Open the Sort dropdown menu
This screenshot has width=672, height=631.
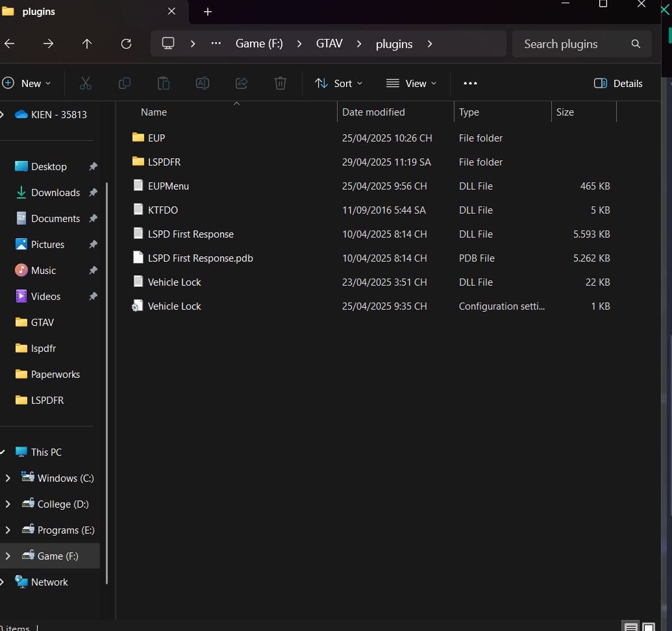[338, 83]
